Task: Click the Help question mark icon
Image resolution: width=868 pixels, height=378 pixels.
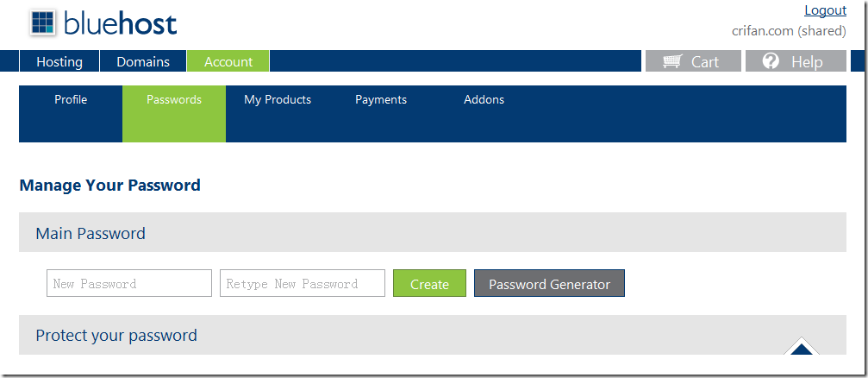Action: pyautogui.click(x=771, y=61)
